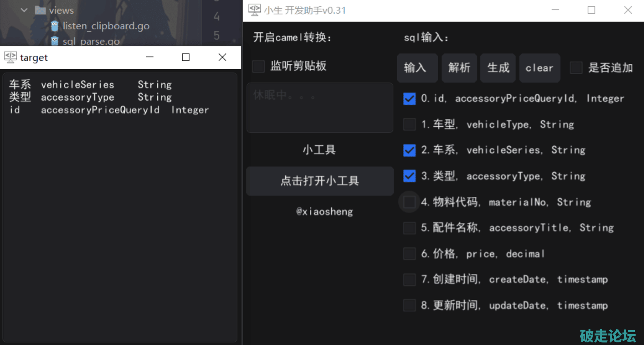Click the Go file icon beside listen_clipboard.go
Screen dimensions: 644x345
click(55, 26)
